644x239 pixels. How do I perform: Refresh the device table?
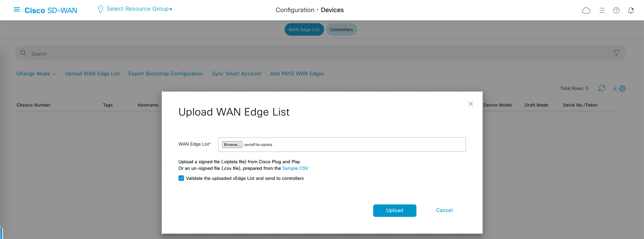[x=602, y=89]
